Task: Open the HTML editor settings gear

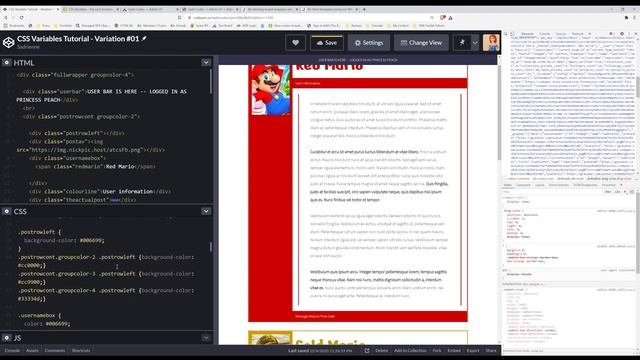Action: (7, 62)
